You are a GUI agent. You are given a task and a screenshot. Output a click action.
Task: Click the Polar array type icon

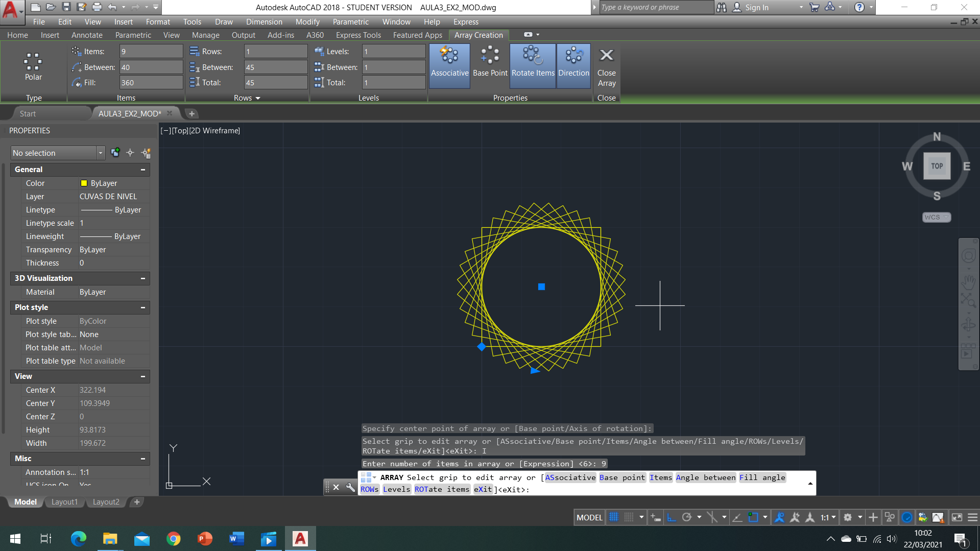33,66
